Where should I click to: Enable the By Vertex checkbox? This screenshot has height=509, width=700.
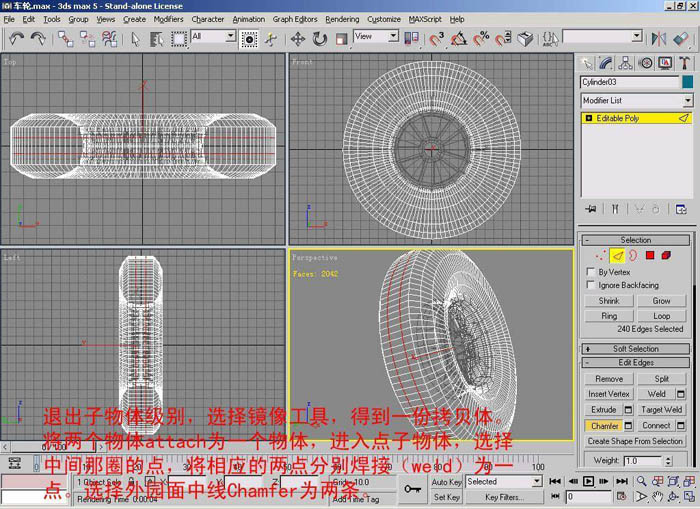pyautogui.click(x=591, y=272)
